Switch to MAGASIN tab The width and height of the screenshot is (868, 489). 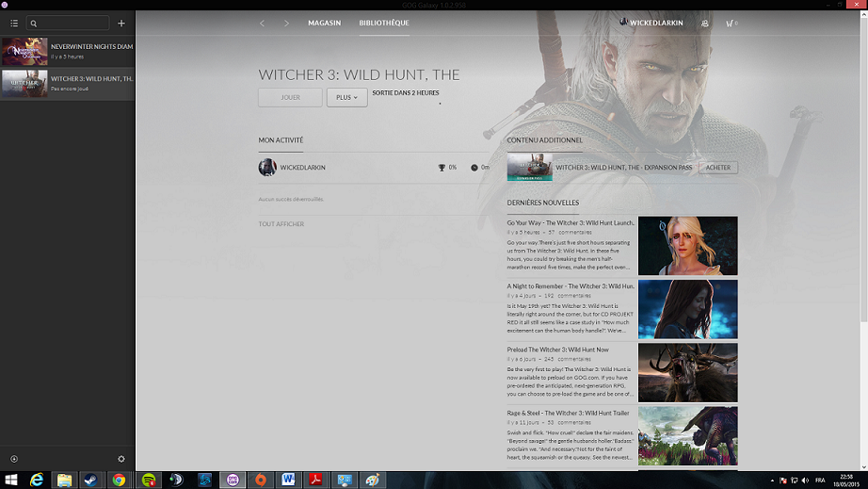point(325,23)
